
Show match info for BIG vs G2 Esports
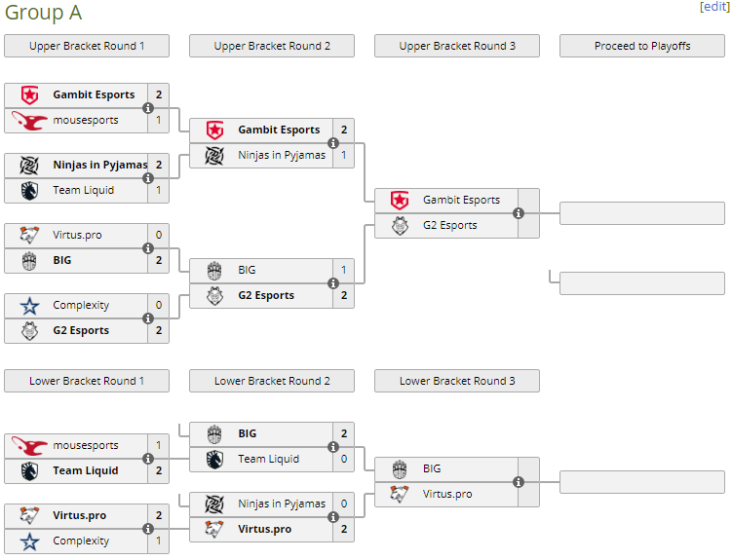[x=333, y=283]
